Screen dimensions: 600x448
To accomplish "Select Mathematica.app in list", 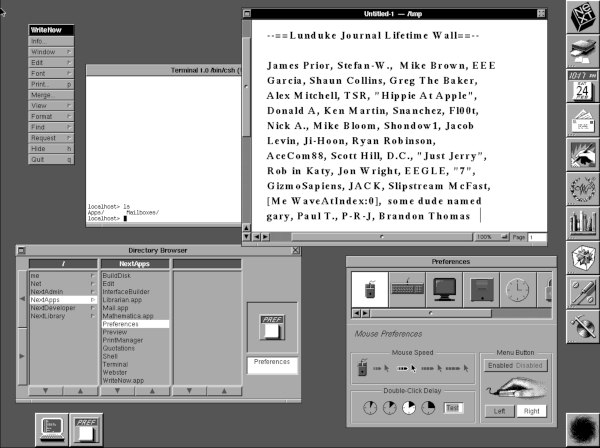I will point(135,316).
